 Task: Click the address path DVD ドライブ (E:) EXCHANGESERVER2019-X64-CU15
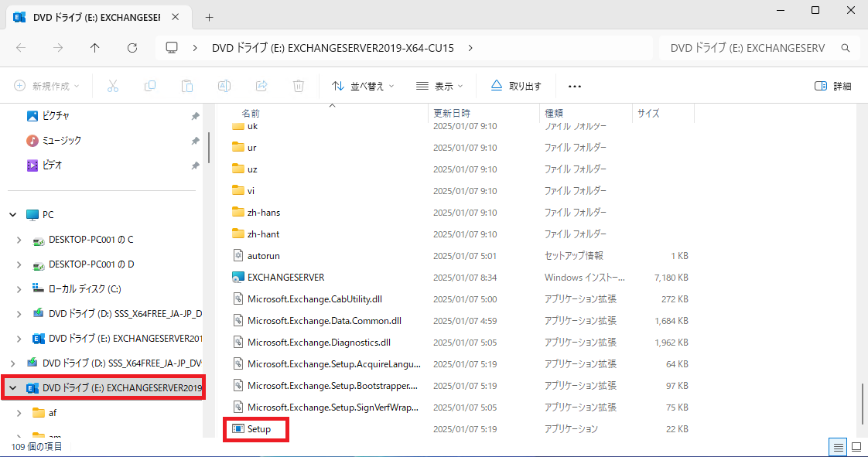coord(333,48)
